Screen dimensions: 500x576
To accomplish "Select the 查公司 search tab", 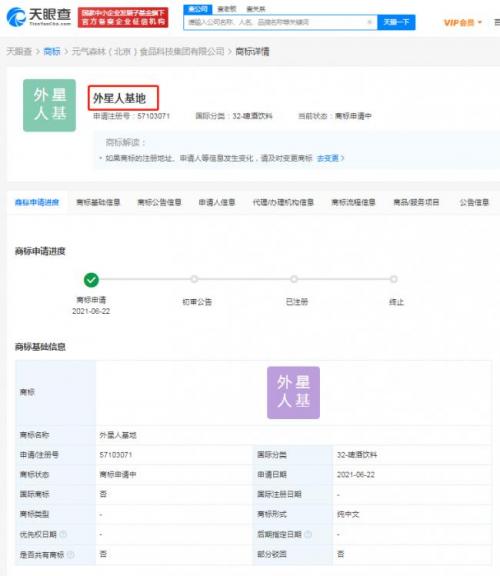I will [x=198, y=9].
